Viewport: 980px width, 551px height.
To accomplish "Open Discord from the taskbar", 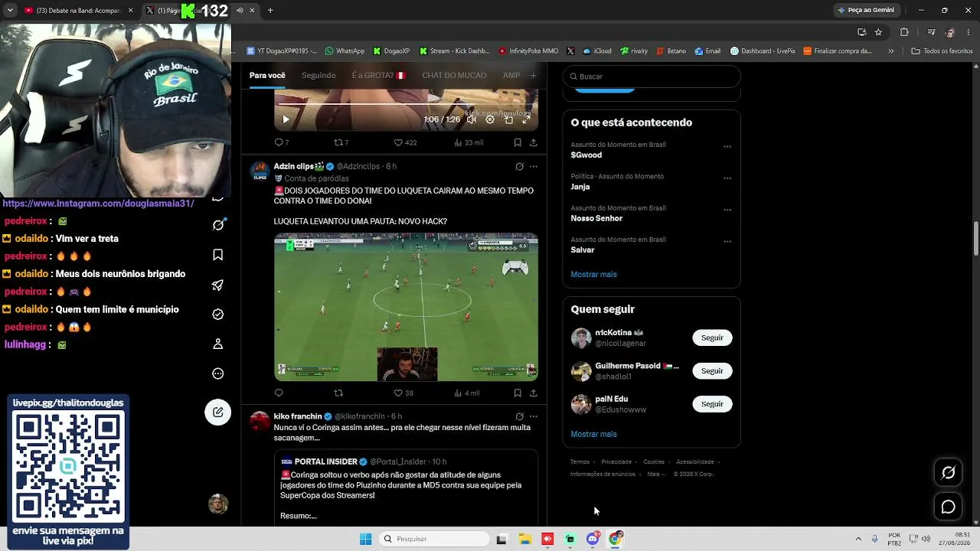I will [593, 539].
